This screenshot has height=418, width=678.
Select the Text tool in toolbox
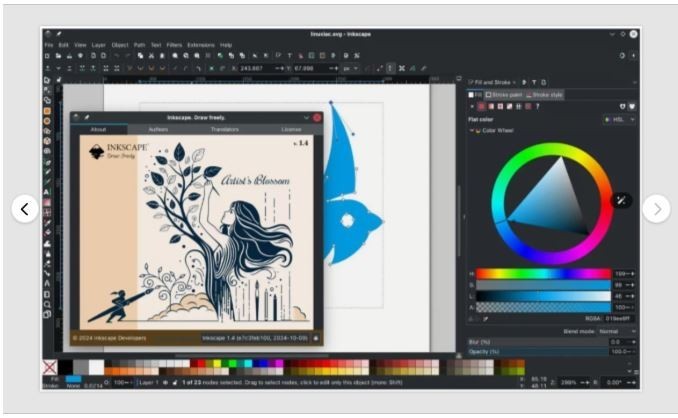pos(47,192)
